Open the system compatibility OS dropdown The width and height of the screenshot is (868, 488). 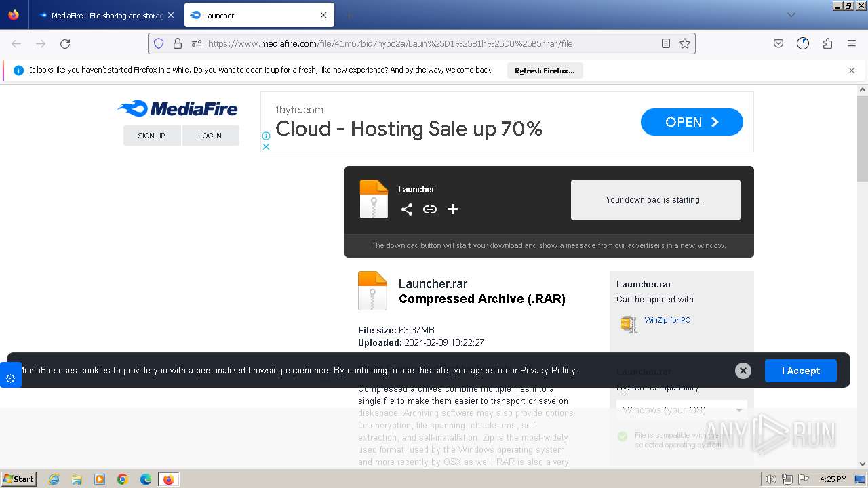tap(682, 410)
